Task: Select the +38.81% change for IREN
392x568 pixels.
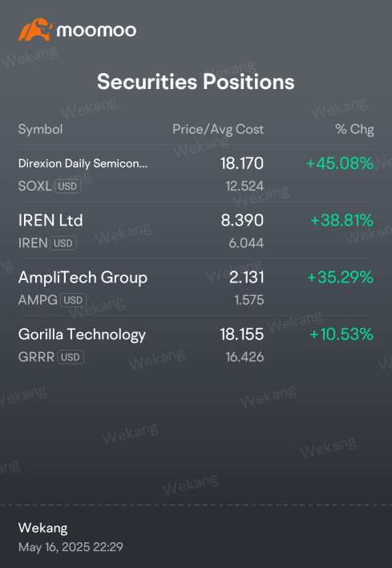Action: tap(342, 221)
